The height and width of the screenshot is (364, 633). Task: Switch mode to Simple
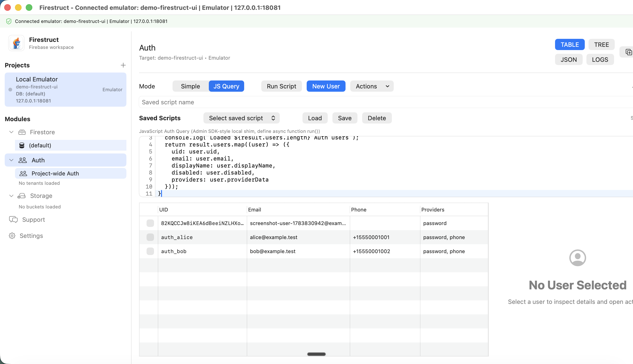pos(190,86)
